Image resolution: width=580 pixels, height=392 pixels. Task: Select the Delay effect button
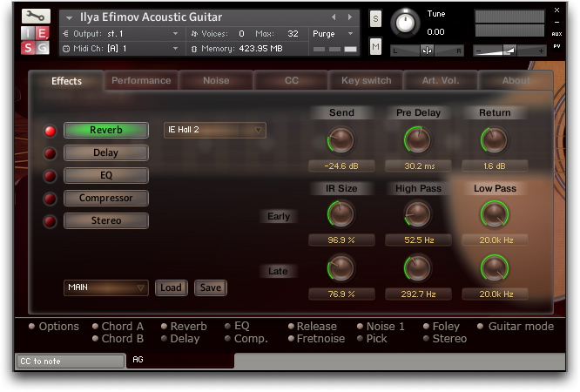[x=106, y=152]
